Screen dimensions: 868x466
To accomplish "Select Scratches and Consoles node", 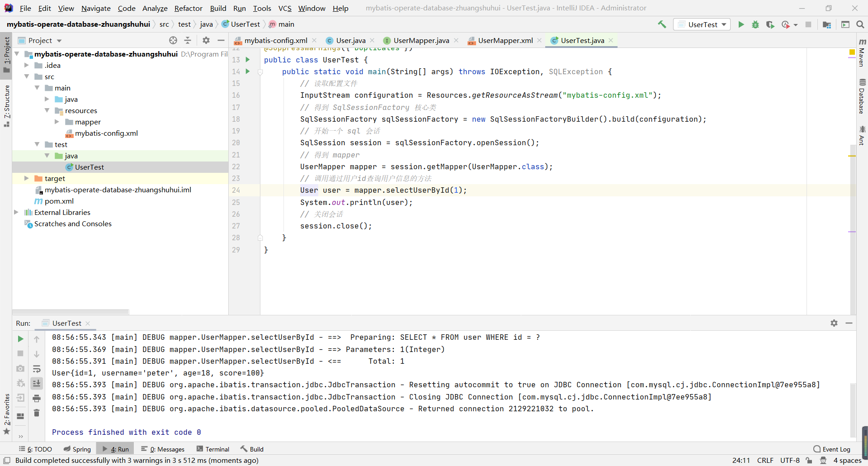I will (x=73, y=223).
